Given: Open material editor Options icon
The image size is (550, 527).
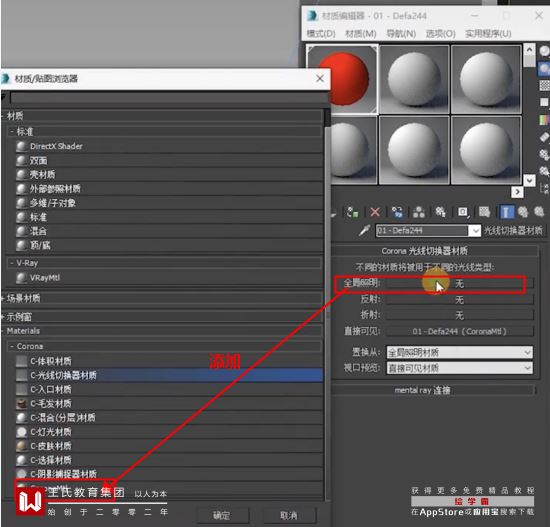Looking at the screenshot, I should 544,154.
